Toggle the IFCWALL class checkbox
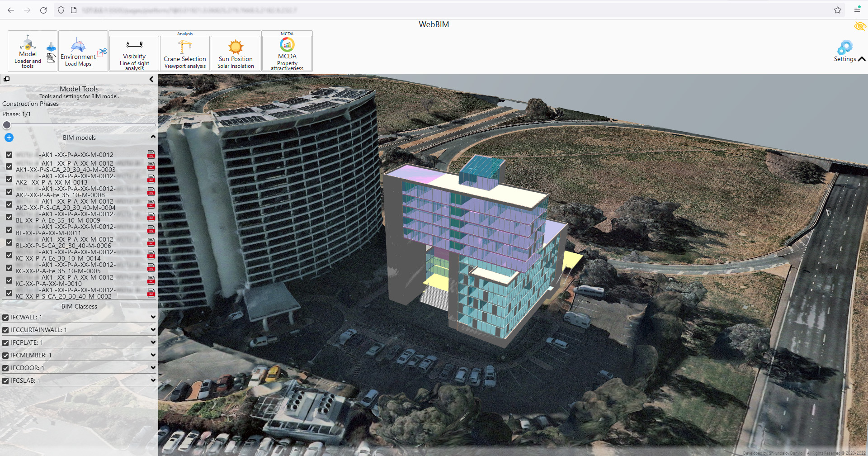868x456 pixels. click(5, 318)
